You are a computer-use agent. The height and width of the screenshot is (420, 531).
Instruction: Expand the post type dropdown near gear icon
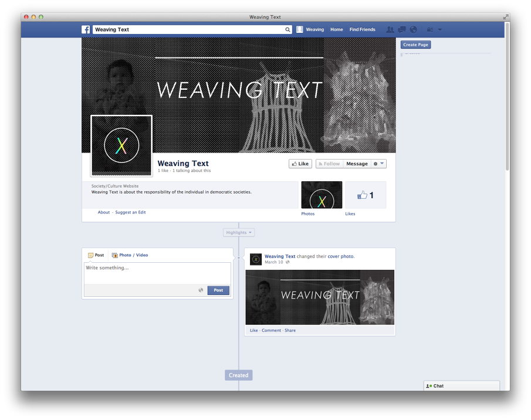[381, 164]
